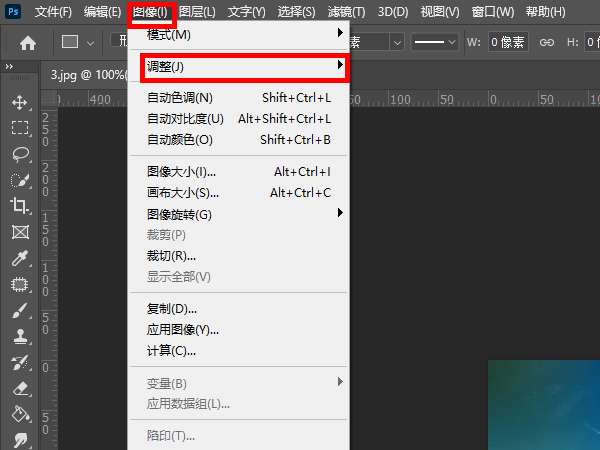Viewport: 600px width, 450px height.
Task: Select the Crop tool
Action: pos(19,206)
